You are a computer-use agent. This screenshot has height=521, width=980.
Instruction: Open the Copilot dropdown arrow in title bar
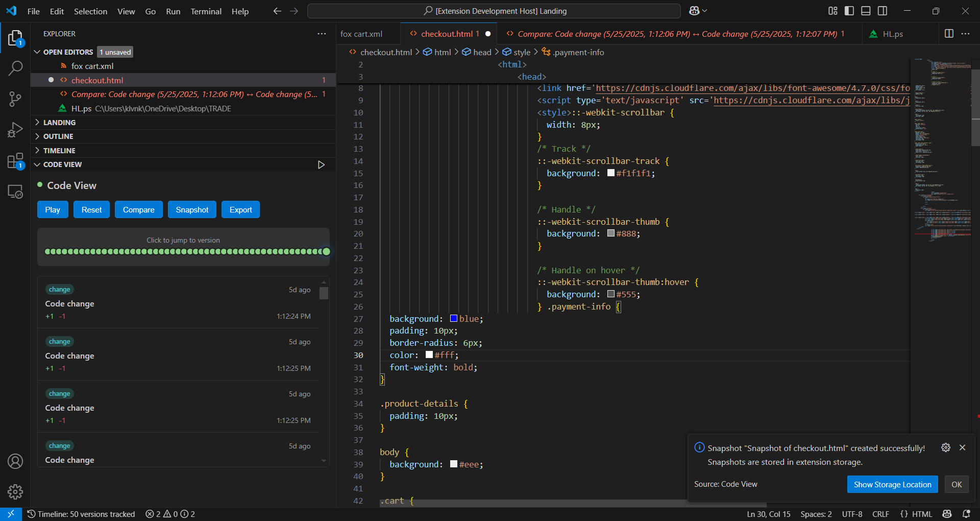point(705,11)
